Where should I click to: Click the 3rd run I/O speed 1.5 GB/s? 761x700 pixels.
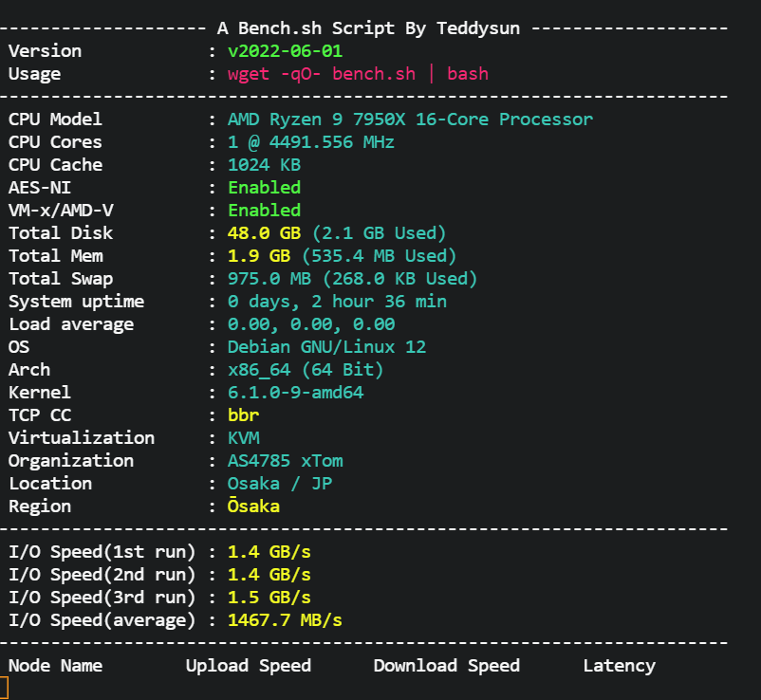click(x=269, y=598)
